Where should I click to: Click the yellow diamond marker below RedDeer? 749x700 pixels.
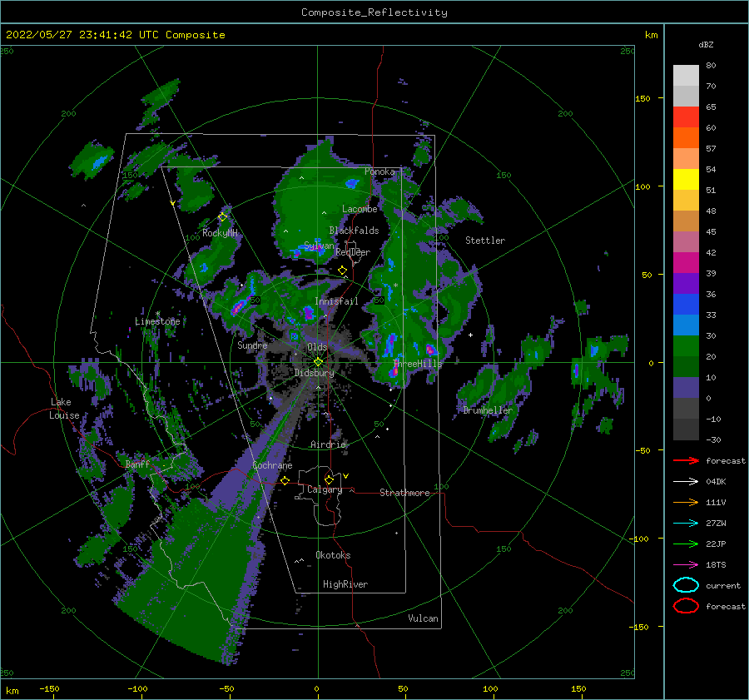click(x=343, y=271)
